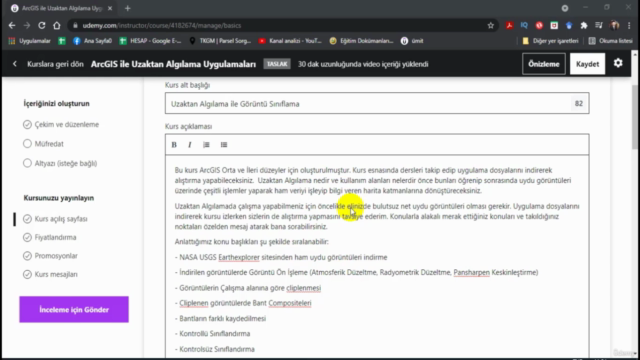The image size is (640, 360).
Task: Open course settings gear icon
Action: [x=618, y=63]
